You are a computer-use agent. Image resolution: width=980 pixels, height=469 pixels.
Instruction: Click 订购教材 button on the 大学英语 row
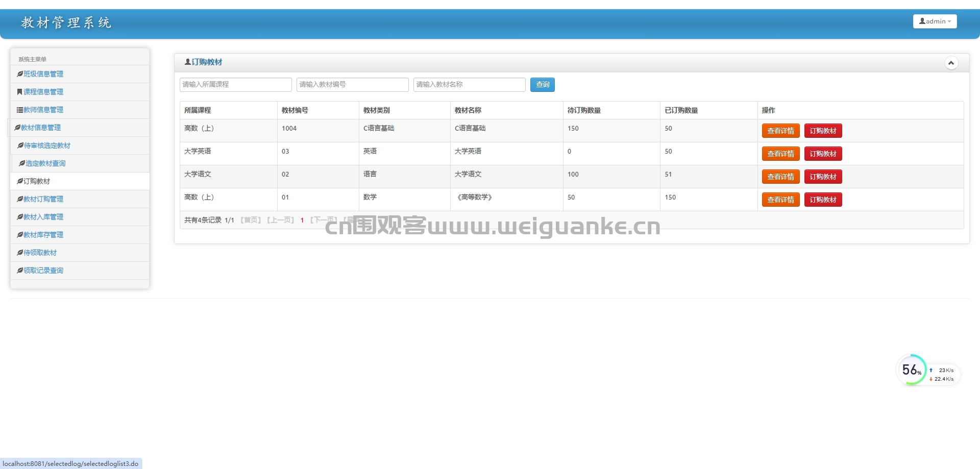click(823, 153)
